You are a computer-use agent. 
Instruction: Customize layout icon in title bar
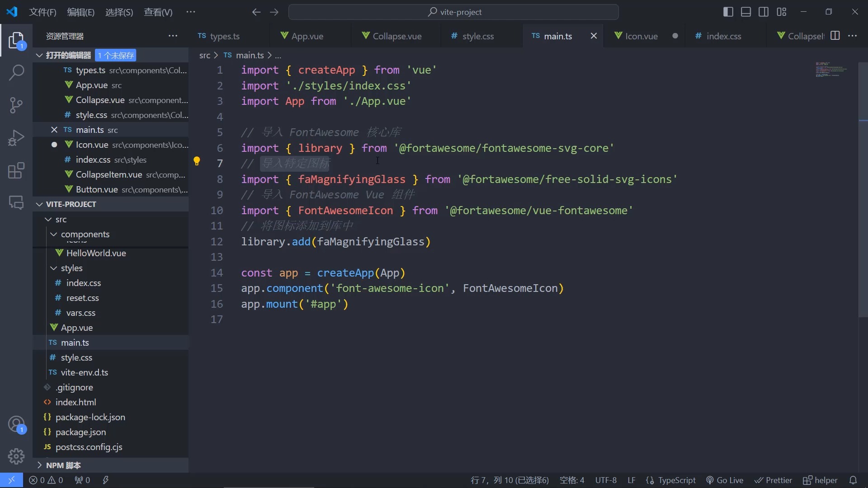(x=782, y=12)
